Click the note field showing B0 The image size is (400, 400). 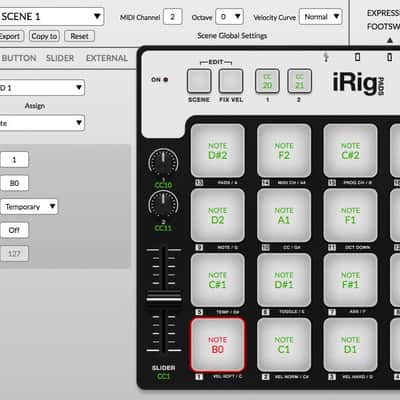pyautogui.click(x=14, y=183)
